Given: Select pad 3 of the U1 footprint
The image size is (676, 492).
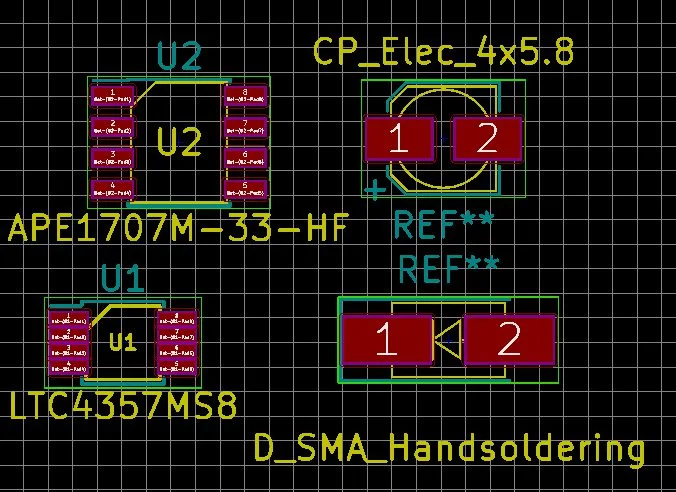Looking at the screenshot, I should tap(69, 351).
